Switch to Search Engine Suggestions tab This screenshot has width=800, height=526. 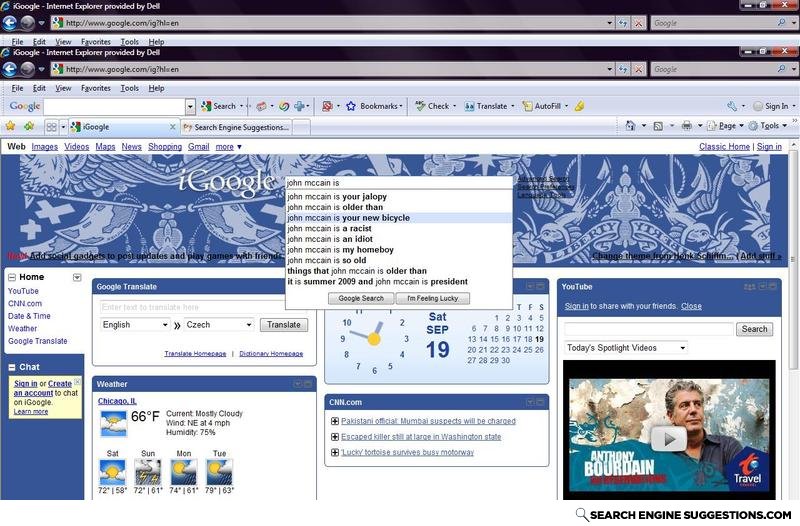click(x=236, y=127)
